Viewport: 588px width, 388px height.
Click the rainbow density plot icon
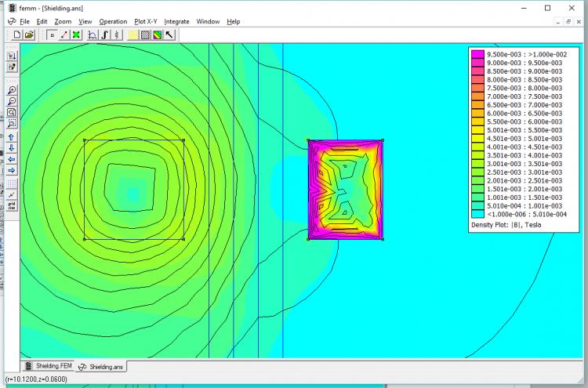157,34
